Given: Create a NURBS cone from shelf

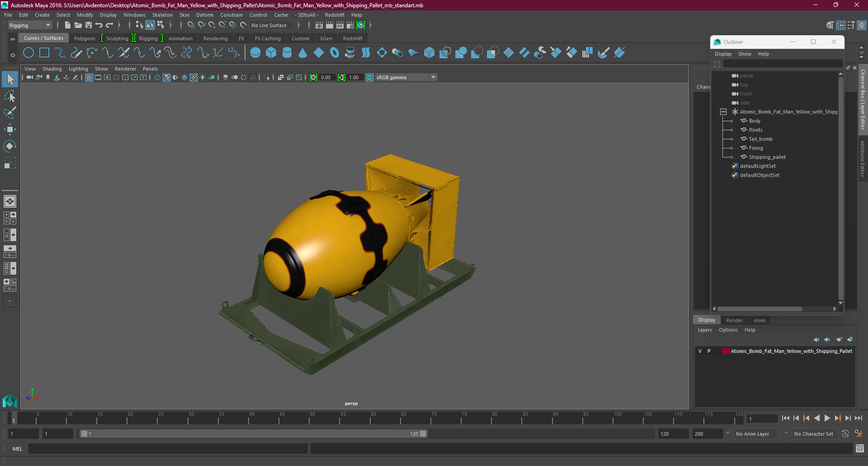Looking at the screenshot, I should pyautogui.click(x=303, y=53).
